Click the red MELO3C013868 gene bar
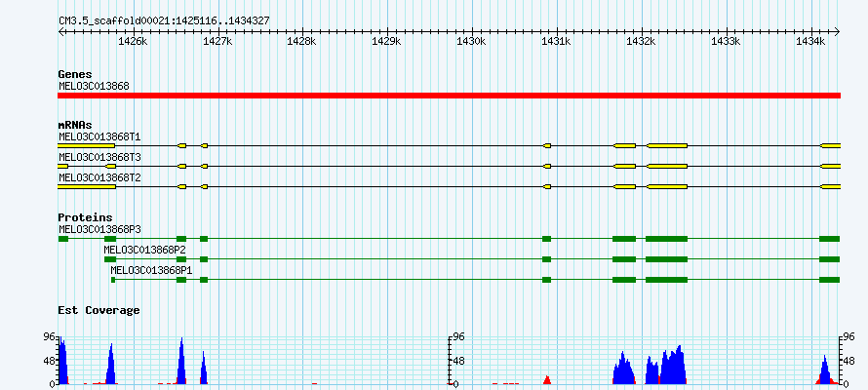The height and width of the screenshot is (390, 868). pos(449,96)
